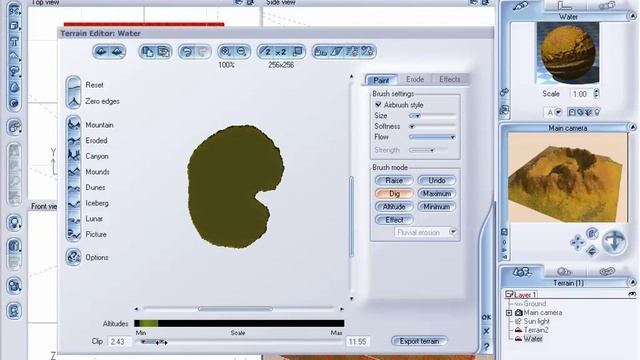Select the Minimum brush mode

[436, 207]
